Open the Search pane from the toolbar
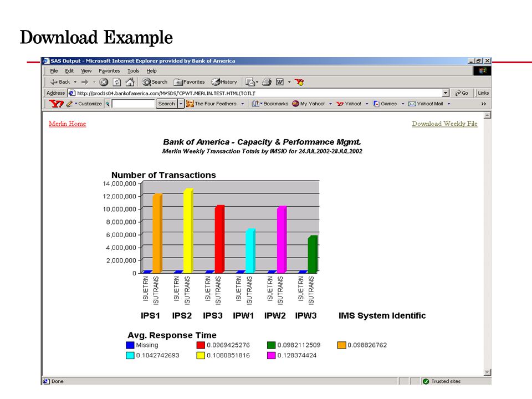 [x=155, y=82]
